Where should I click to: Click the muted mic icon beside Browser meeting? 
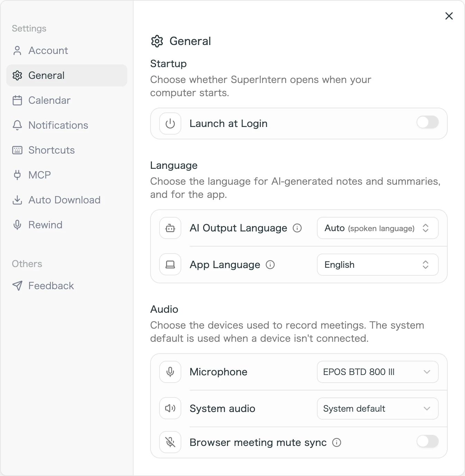(x=170, y=442)
